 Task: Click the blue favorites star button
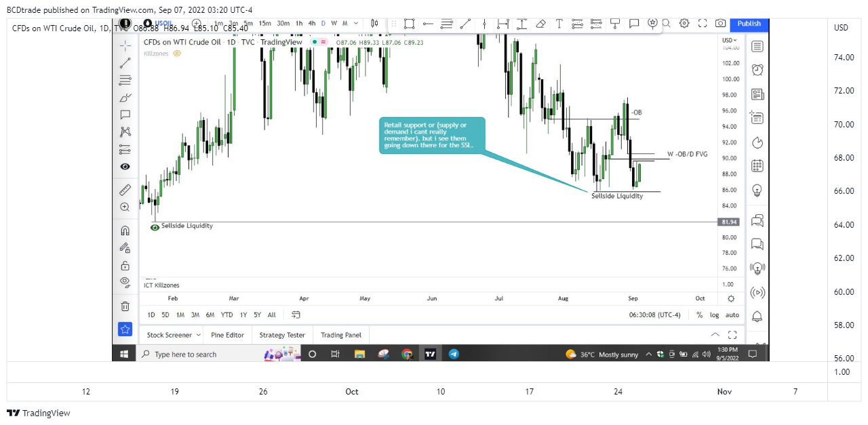click(125, 329)
